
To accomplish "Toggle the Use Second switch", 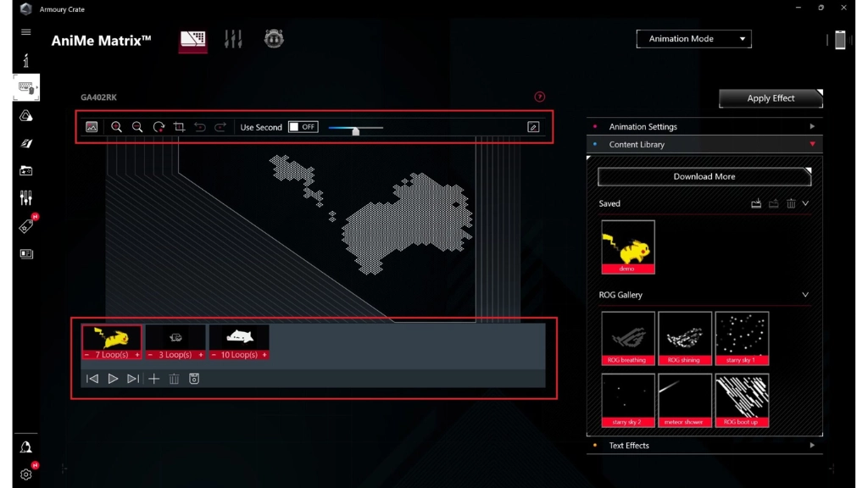I will point(303,127).
